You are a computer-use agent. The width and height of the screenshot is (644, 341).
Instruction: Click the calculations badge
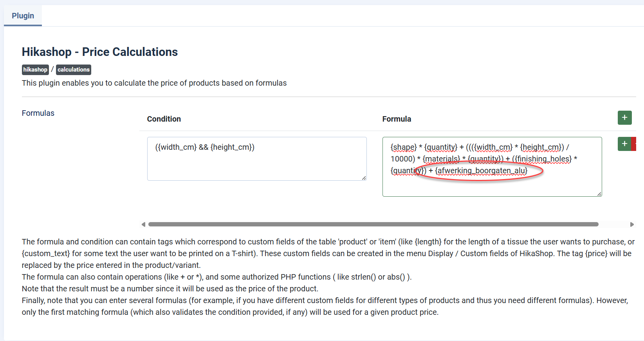click(x=74, y=70)
